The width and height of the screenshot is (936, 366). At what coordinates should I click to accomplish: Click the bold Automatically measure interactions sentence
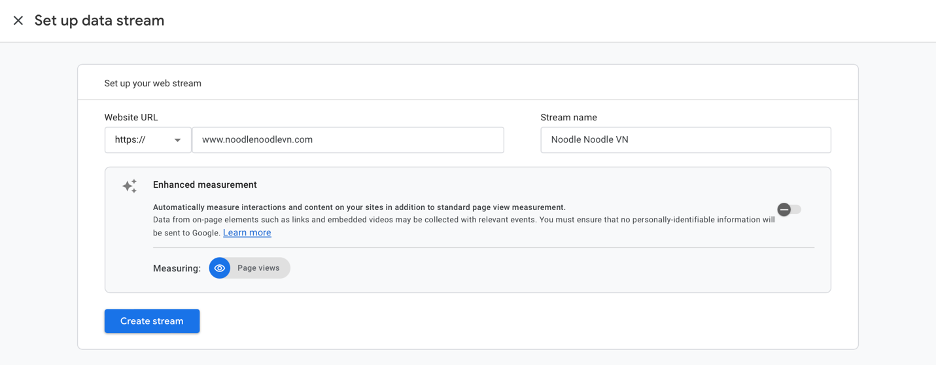tap(359, 207)
